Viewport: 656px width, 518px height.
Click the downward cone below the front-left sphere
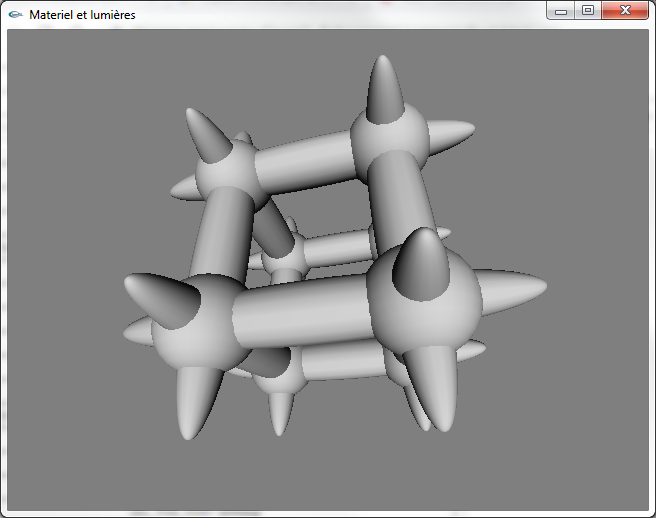198,400
